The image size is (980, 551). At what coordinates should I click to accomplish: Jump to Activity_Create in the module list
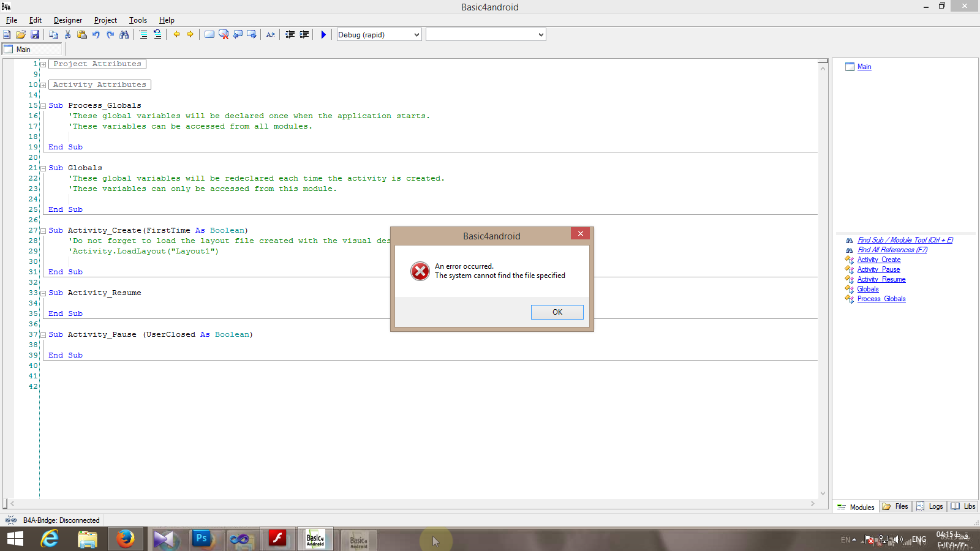[x=878, y=260]
